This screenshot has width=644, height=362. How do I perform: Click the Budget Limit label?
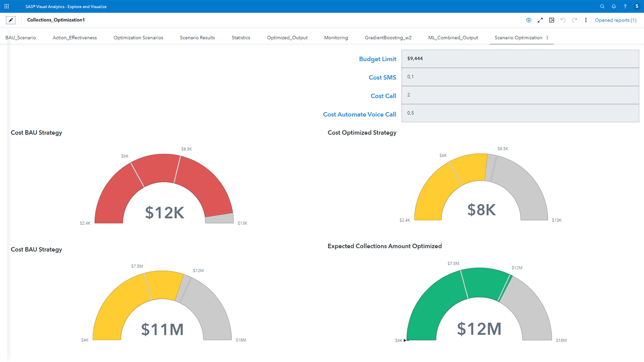[x=378, y=59]
